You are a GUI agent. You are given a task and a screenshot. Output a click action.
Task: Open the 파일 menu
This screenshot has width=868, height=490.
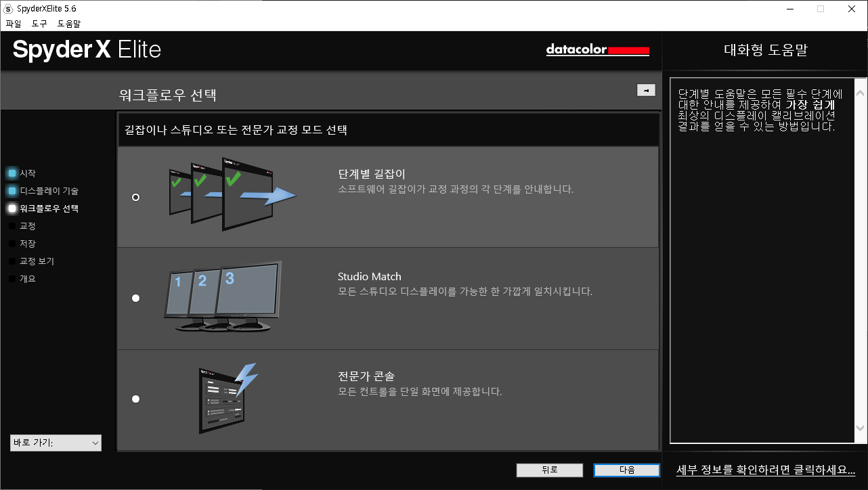[x=14, y=24]
